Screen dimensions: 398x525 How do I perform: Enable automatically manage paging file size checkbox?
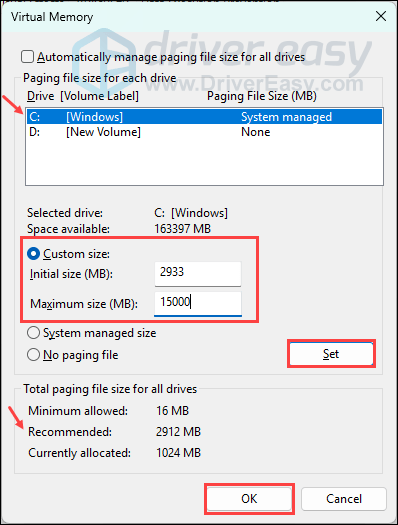(27, 57)
